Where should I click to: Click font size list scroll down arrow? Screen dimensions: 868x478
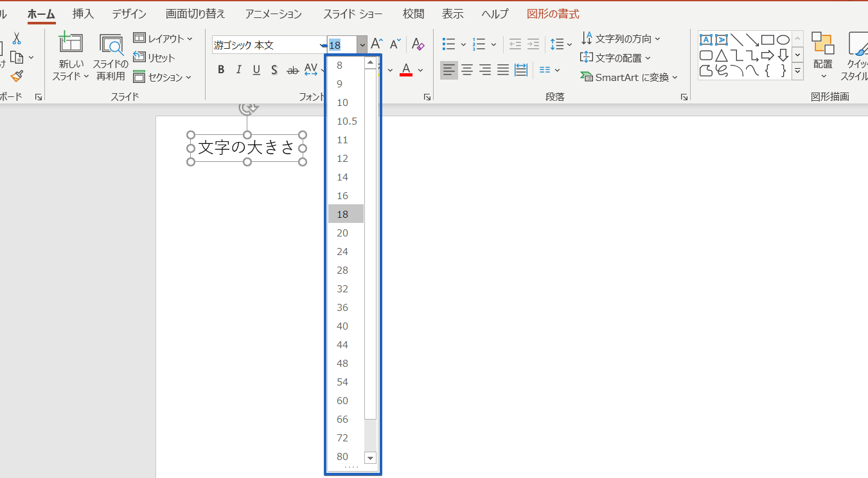pos(370,457)
